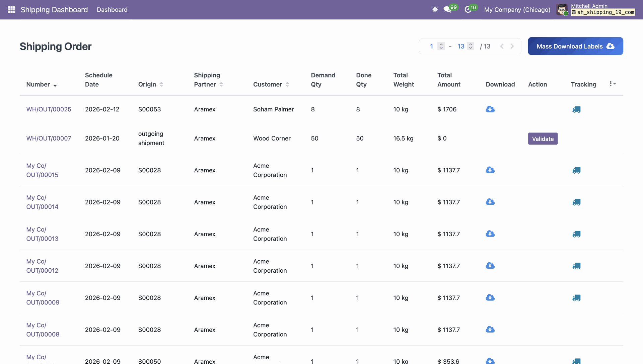The width and height of the screenshot is (643, 364).
Task: Open the Dashboard menu item
Action: click(112, 9)
